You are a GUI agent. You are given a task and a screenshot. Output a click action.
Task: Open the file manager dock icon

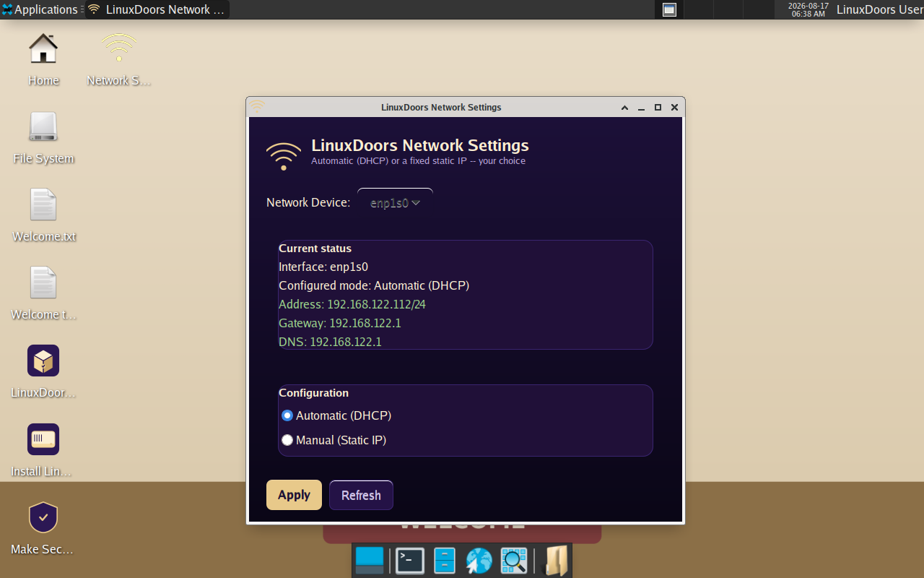[x=445, y=561]
